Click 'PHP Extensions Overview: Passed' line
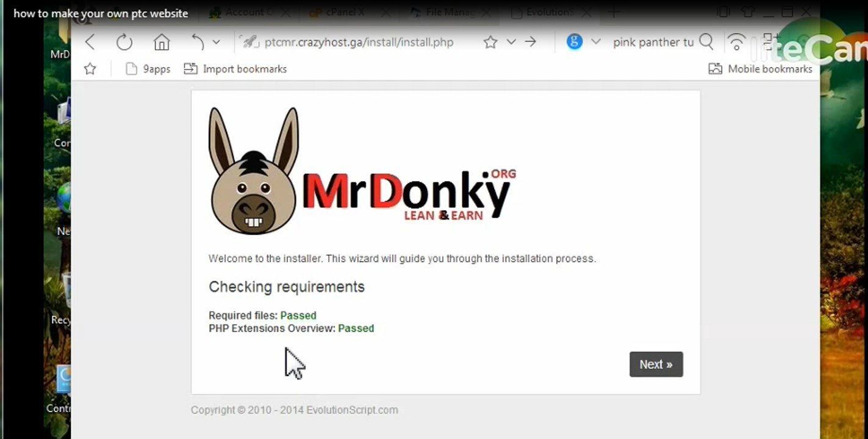The height and width of the screenshot is (439, 868). pyautogui.click(x=292, y=329)
